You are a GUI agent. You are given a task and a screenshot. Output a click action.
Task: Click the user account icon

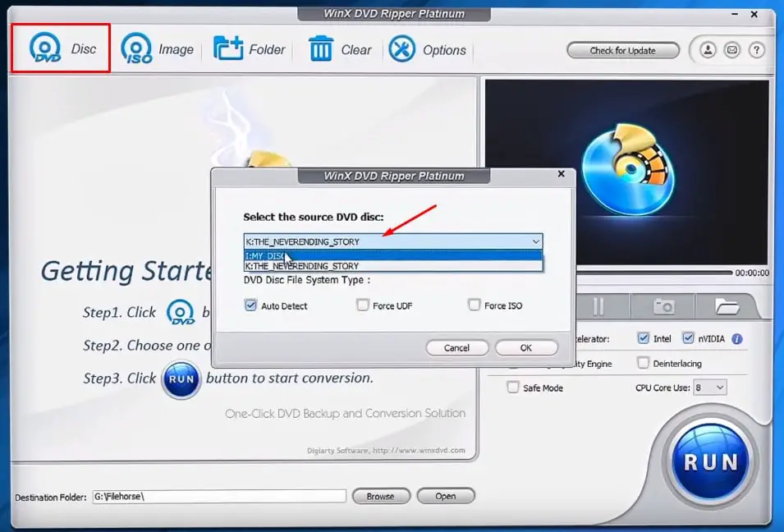(x=708, y=50)
